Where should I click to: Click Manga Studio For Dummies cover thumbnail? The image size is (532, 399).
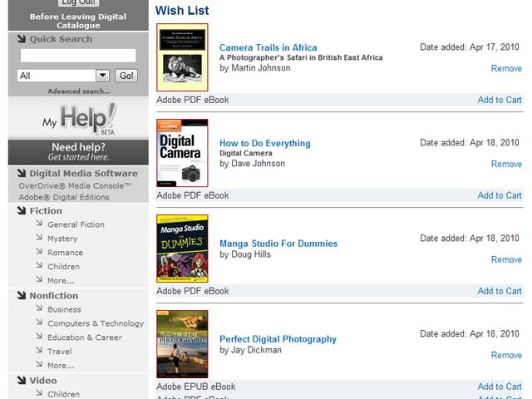(x=182, y=249)
